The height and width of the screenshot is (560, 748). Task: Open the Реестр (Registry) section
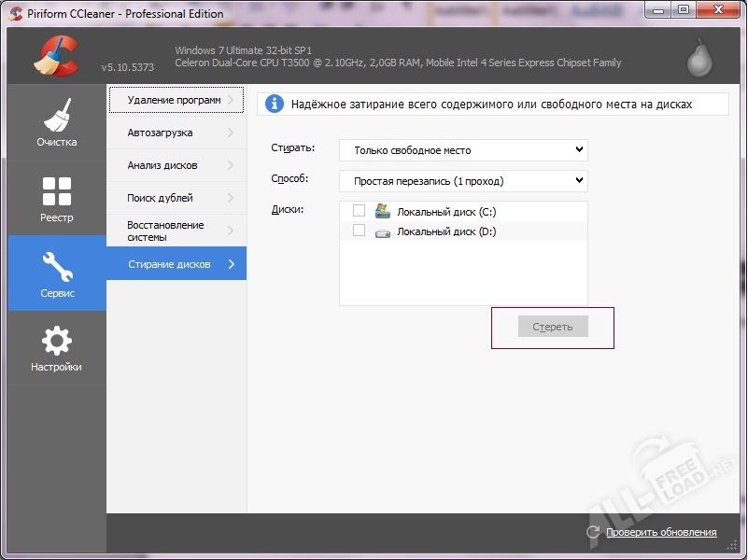click(57, 198)
